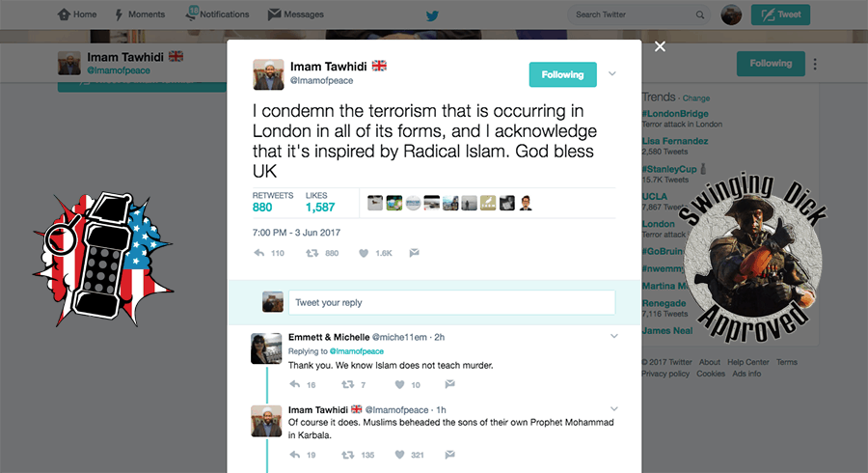Message icon on Emmett & Michelle's reply
This screenshot has width=868, height=473.
[x=450, y=384]
